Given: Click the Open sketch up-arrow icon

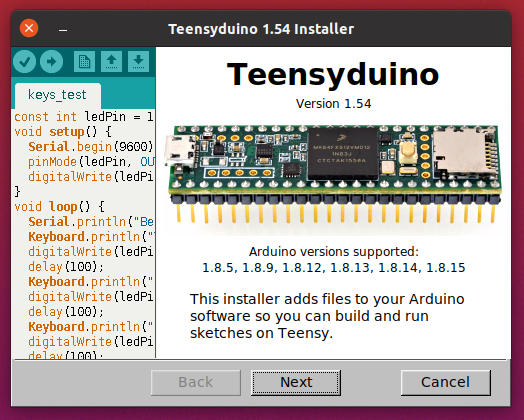Looking at the screenshot, I should tap(111, 61).
